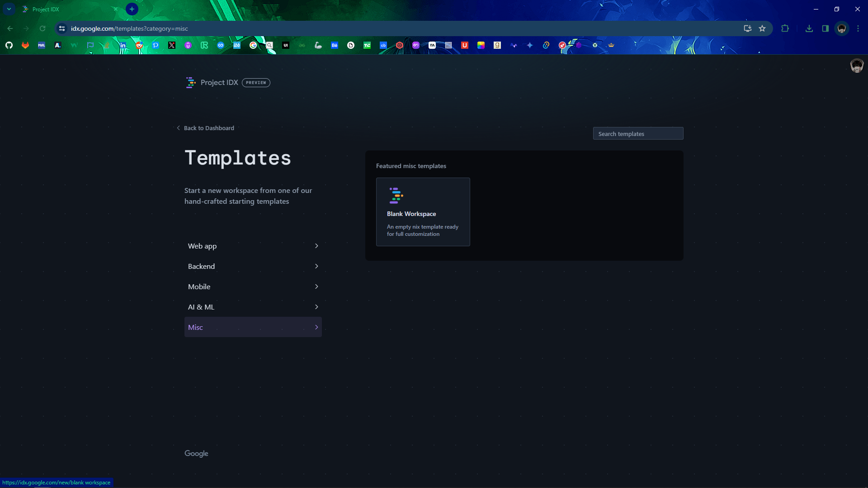This screenshot has height=488, width=868.
Task: Click the Misc category chevron
Action: pos(316,327)
